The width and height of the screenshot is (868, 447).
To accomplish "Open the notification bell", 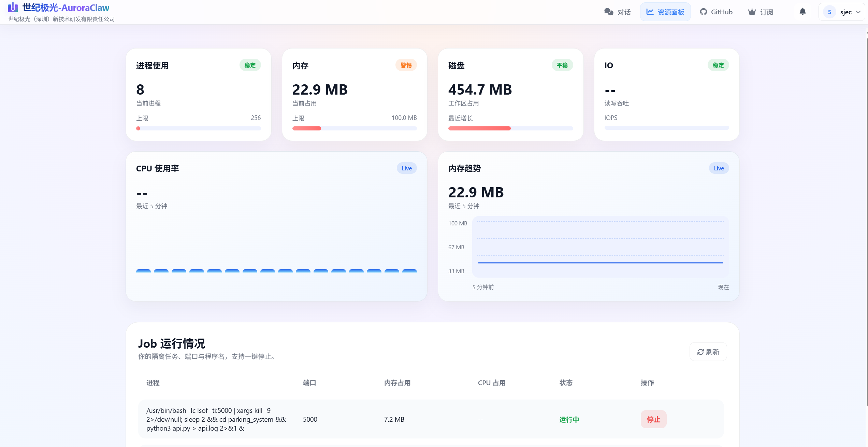I will [x=802, y=12].
